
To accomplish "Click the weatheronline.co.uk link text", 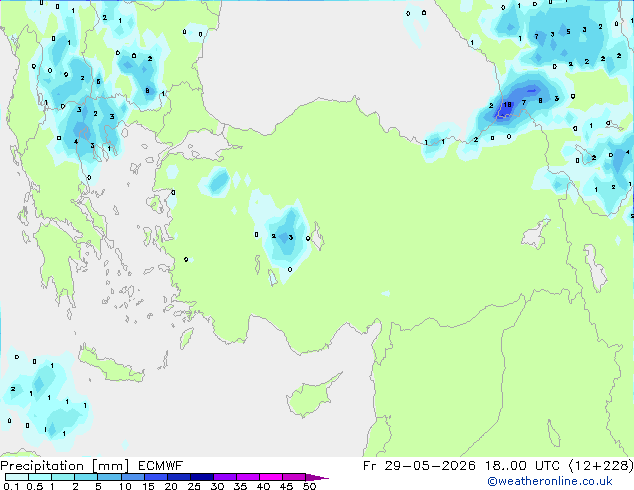I will (550, 481).
